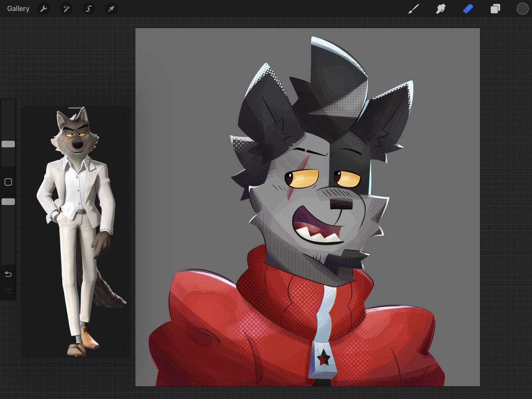Tap the Undo arrow in sidebar
Viewport: 532px width, 399px height.
pos(8,274)
